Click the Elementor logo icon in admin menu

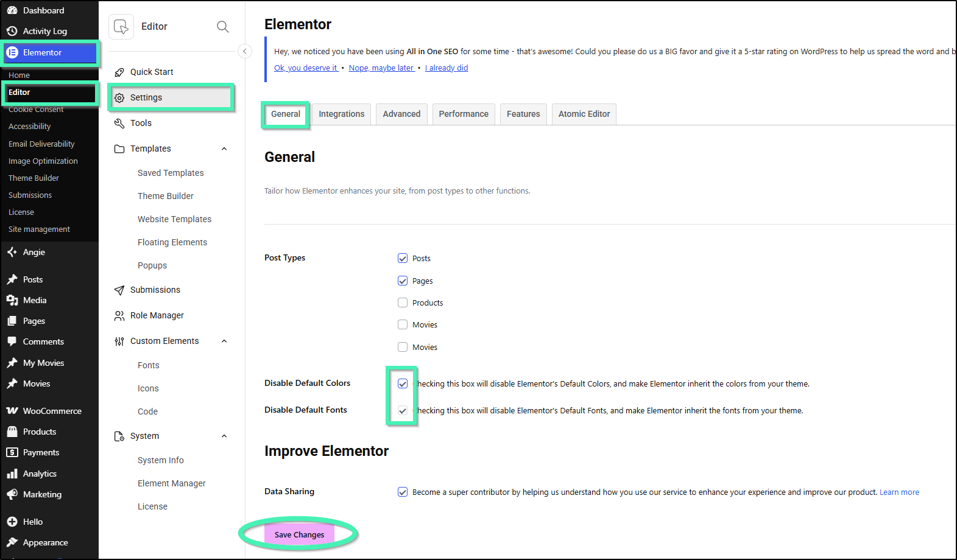[12, 52]
